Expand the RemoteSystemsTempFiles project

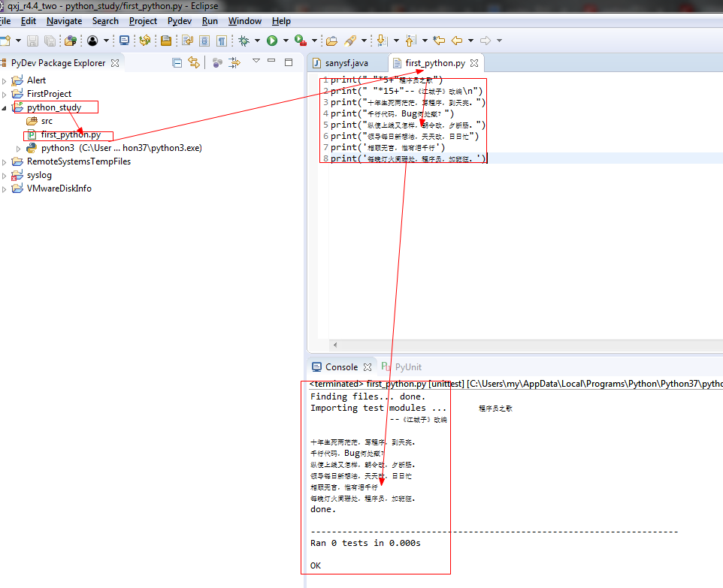(5, 161)
